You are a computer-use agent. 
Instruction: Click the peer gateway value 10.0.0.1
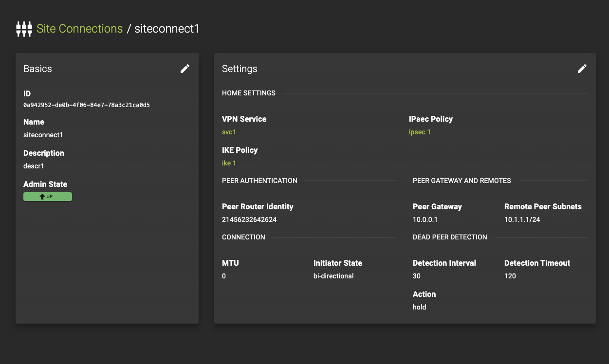(x=425, y=219)
